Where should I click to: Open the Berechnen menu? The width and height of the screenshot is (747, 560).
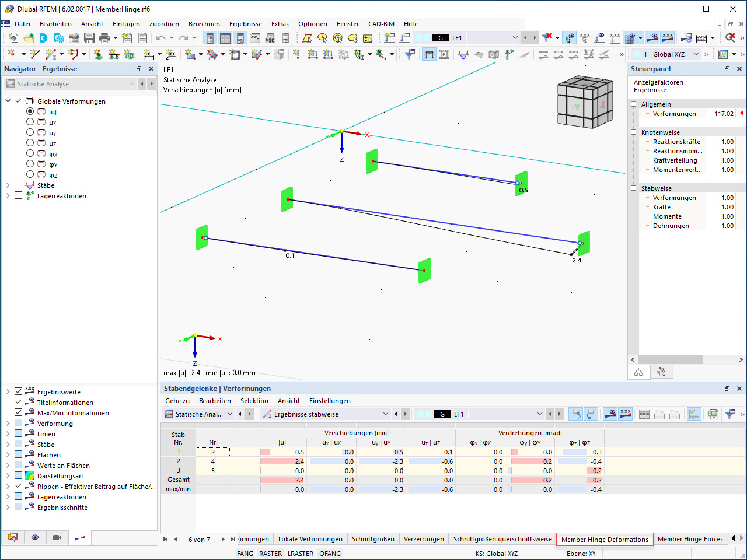(204, 24)
